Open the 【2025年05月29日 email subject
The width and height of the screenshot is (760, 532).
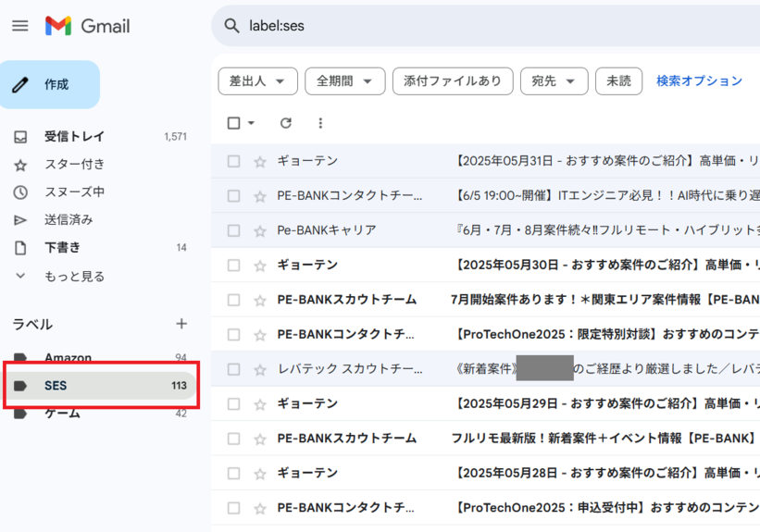[x=605, y=403]
